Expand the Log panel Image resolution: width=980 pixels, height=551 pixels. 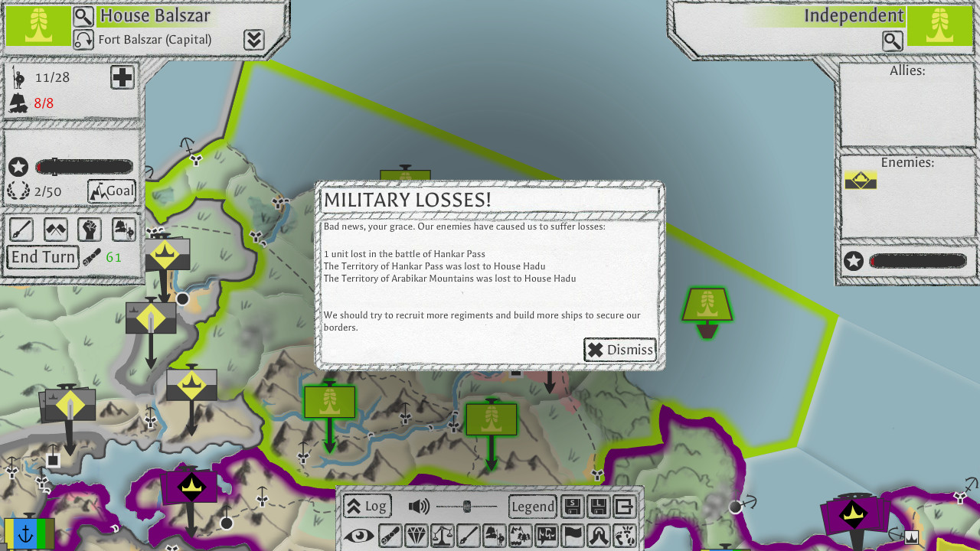point(367,507)
